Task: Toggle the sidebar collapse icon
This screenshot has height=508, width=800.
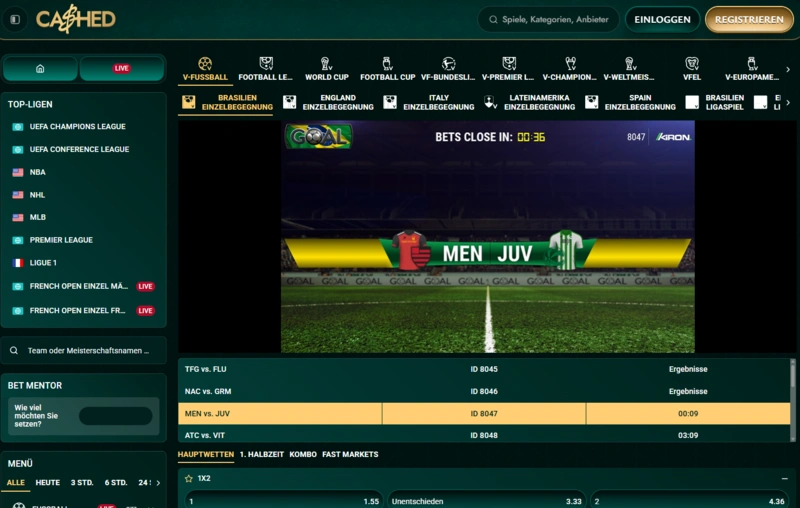Action: point(15,19)
